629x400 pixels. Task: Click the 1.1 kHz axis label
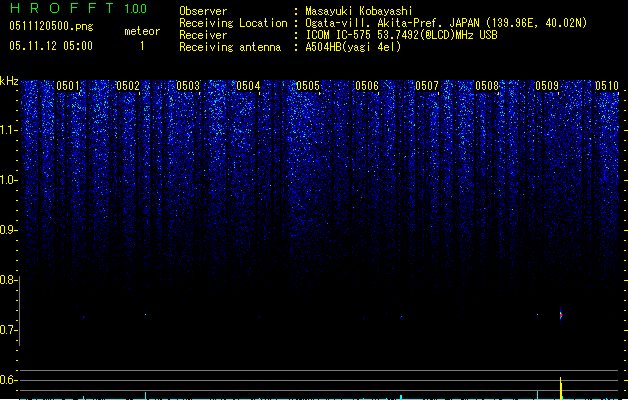[9, 130]
